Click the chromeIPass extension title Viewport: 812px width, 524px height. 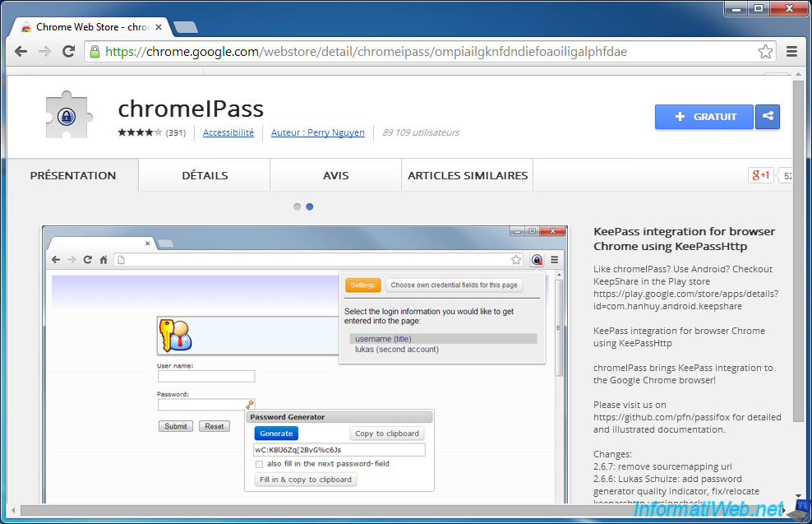(x=191, y=109)
